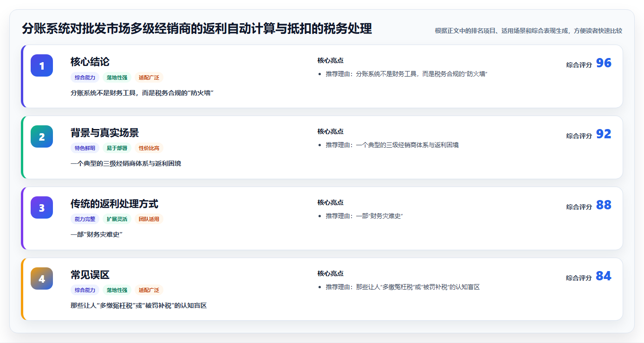Select the page title about 分账系统
The width and height of the screenshot is (644, 343).
pos(197,29)
